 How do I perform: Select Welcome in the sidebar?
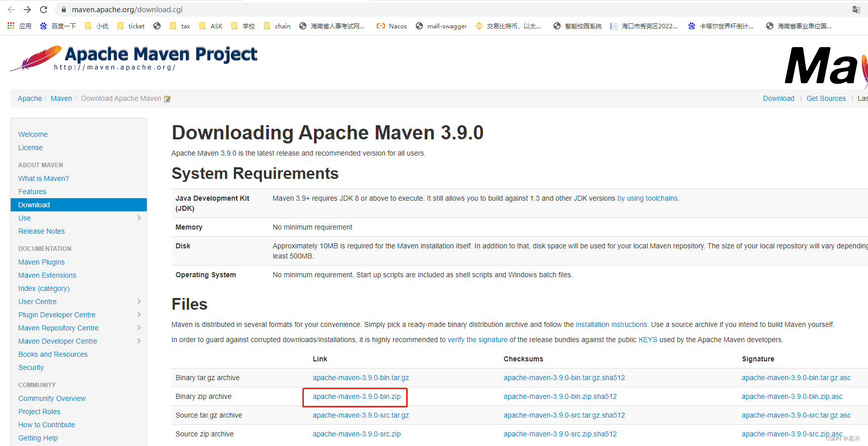pyautogui.click(x=33, y=134)
